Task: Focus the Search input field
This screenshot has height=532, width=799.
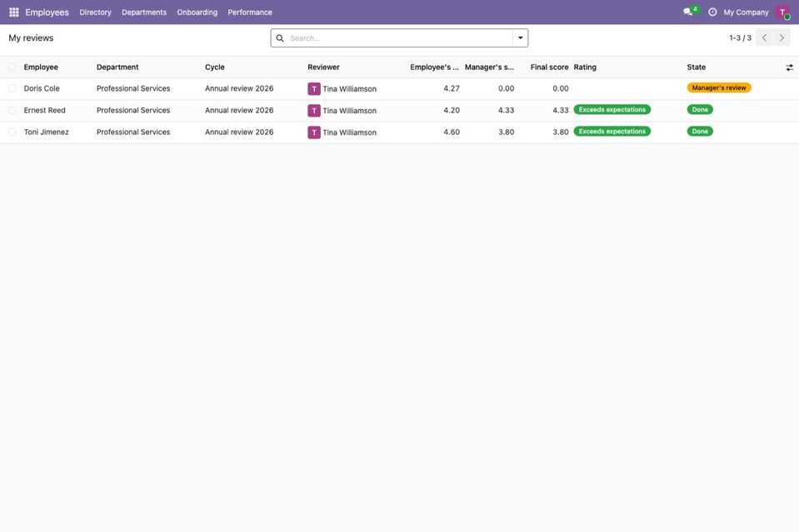Action: click(400, 38)
